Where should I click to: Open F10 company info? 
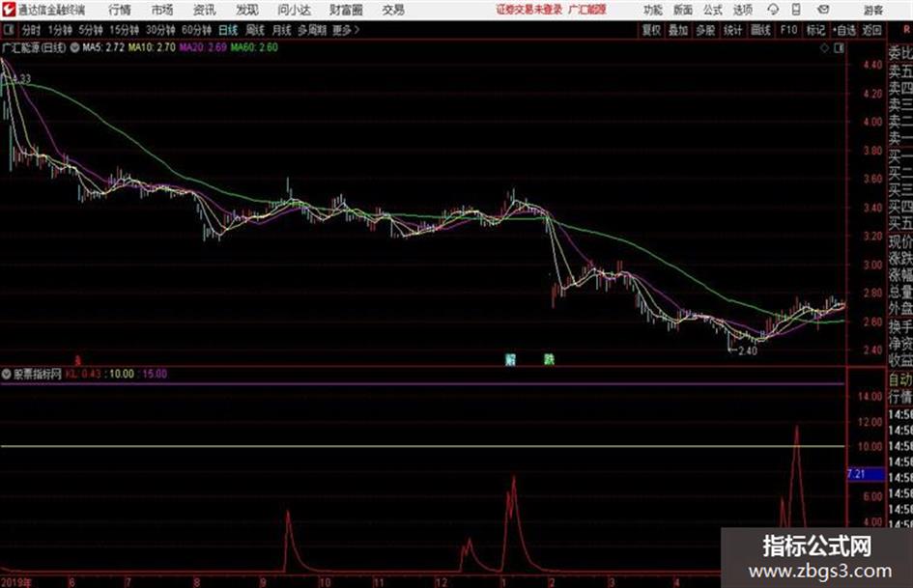tap(789, 30)
